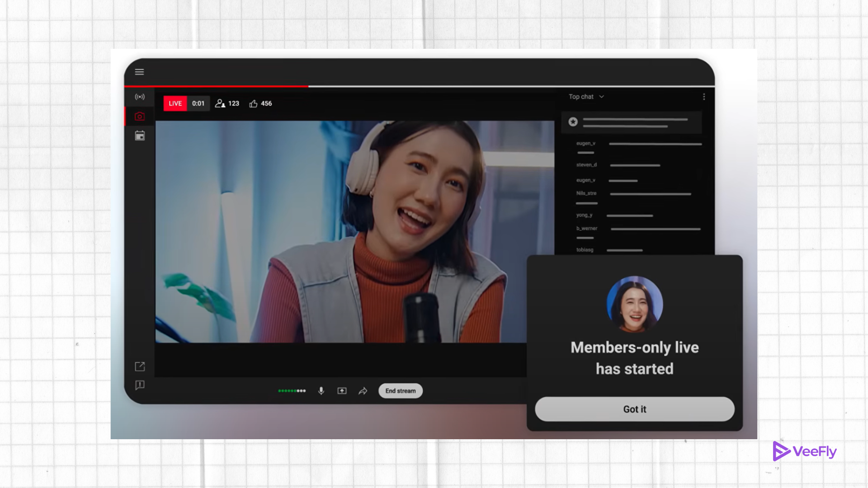Open the chat options three-dot menu
This screenshot has width=868, height=488.
(703, 96)
